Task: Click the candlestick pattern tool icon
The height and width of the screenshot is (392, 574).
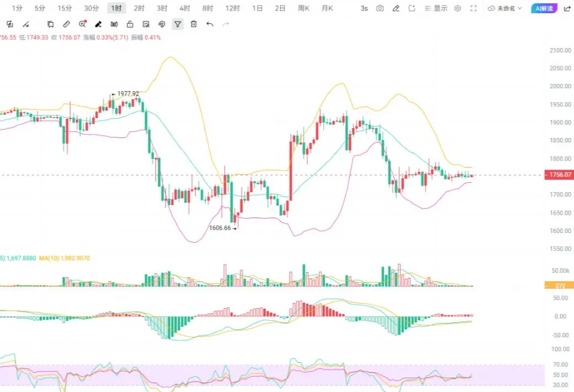Action: (114, 24)
